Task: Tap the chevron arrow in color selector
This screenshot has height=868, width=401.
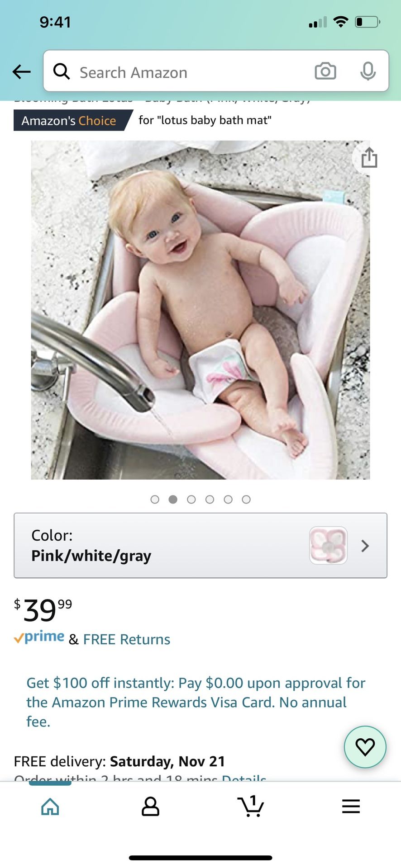Action: 365,546
